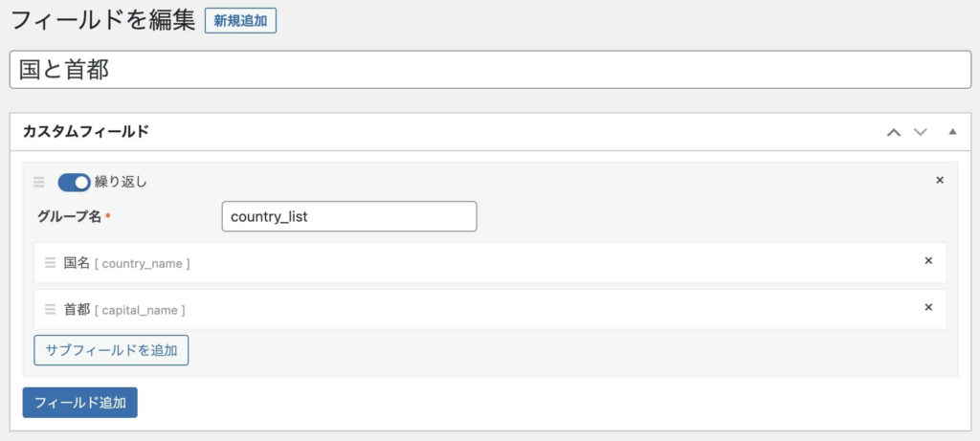The height and width of the screenshot is (441, 980).
Task: Delete the 首都 subfield row
Action: 928,307
